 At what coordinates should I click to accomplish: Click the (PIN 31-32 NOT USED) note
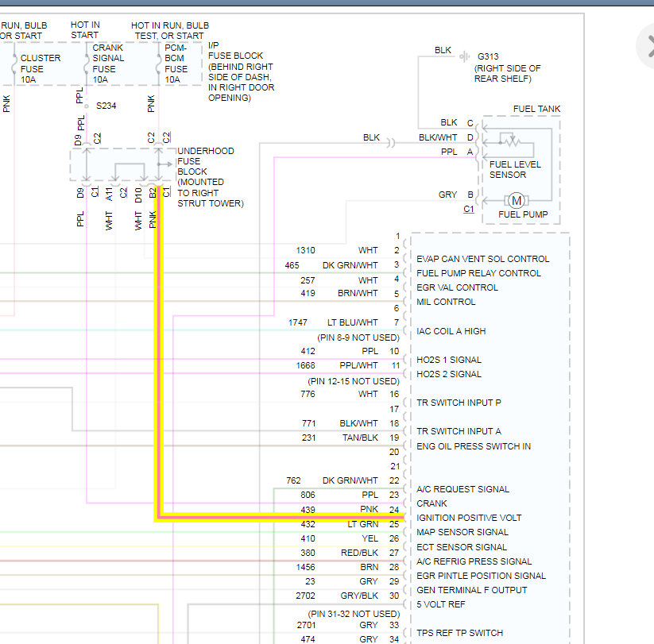pyautogui.click(x=354, y=614)
